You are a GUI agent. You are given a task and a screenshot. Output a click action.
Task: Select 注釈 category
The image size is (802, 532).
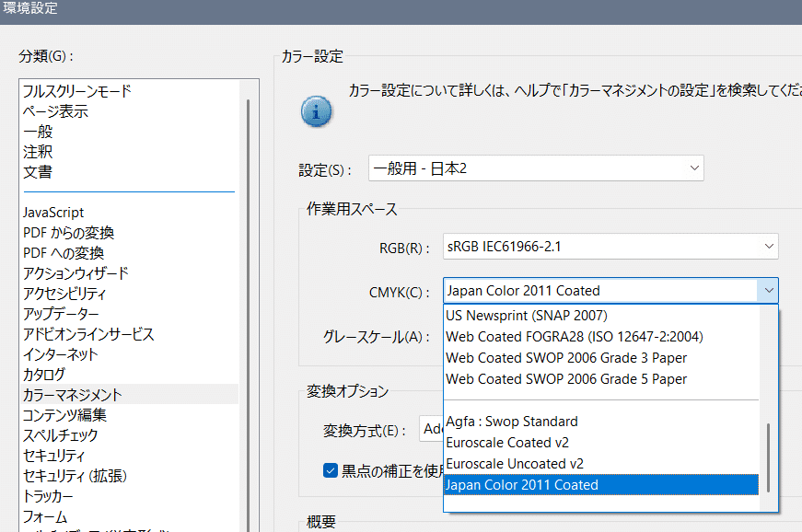tap(130, 152)
